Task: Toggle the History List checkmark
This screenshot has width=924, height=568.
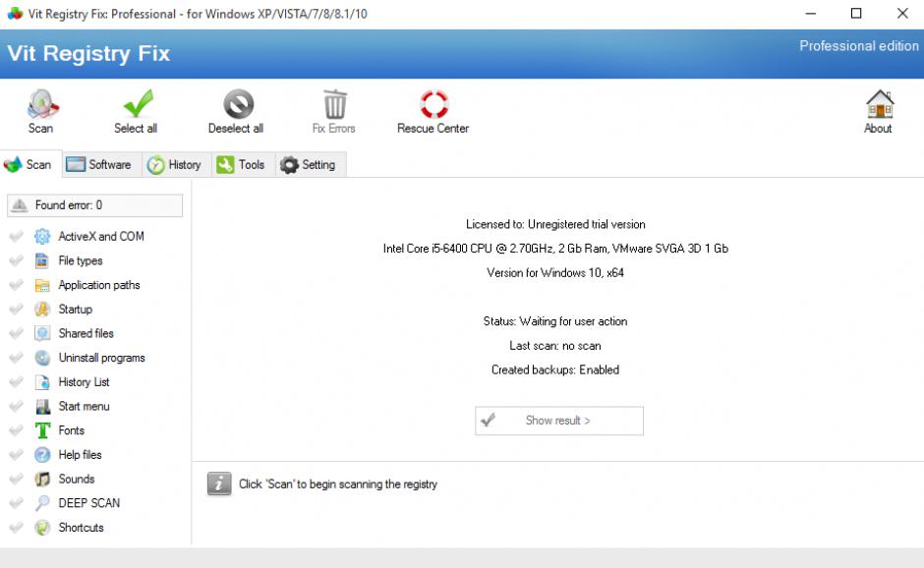Action: [16, 382]
